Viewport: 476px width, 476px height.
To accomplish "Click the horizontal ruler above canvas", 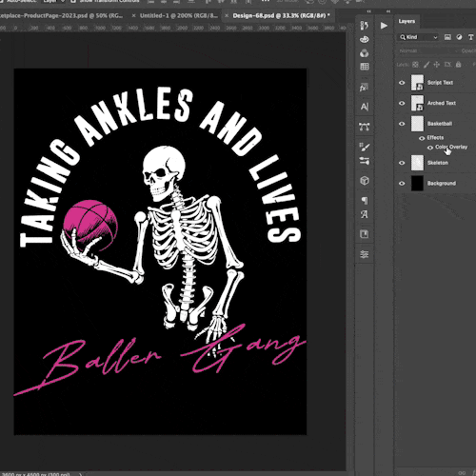I will pyautogui.click(x=173, y=28).
